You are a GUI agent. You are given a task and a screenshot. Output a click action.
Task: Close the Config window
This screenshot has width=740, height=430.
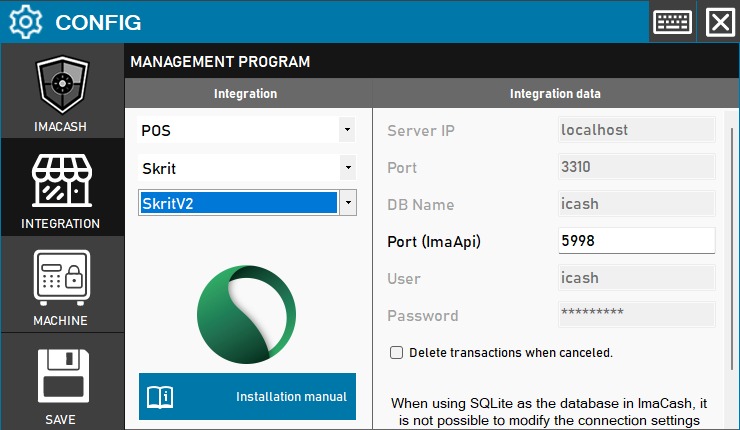[x=719, y=22]
